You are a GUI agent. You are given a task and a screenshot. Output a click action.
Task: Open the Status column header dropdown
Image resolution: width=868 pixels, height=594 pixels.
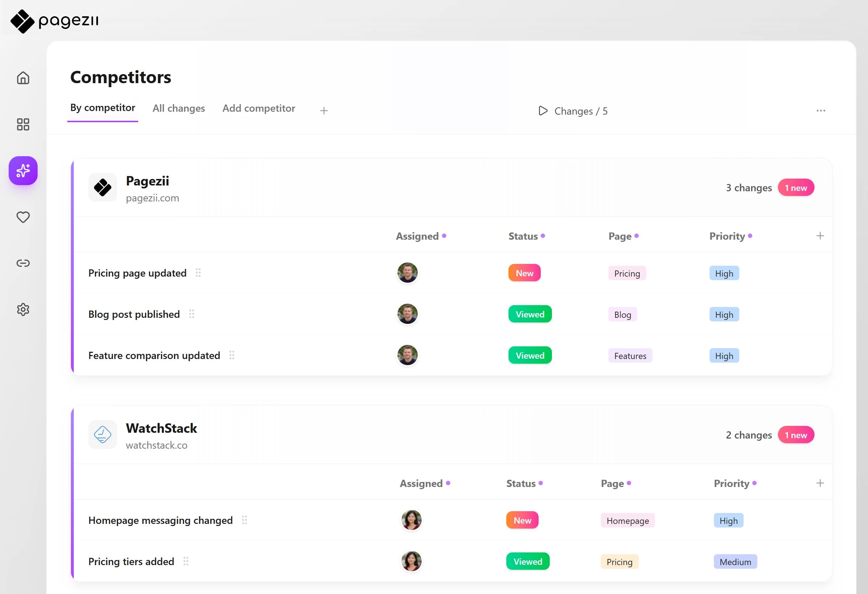pyautogui.click(x=527, y=236)
